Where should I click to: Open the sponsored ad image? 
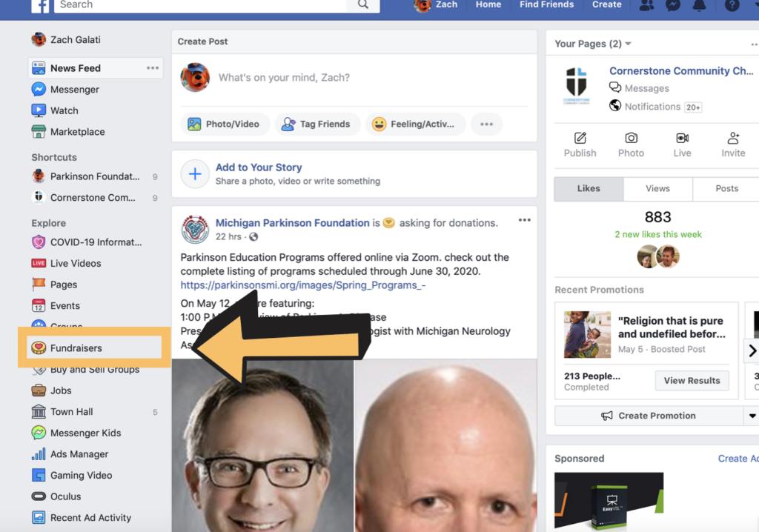(x=609, y=501)
